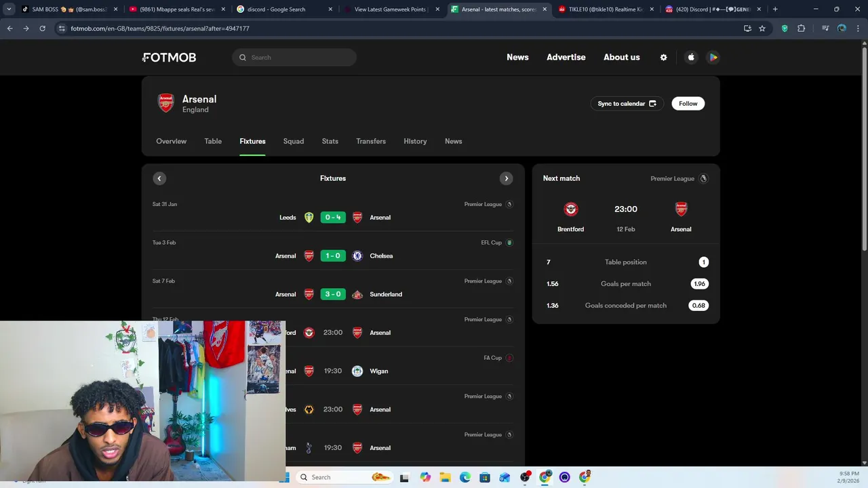The width and height of the screenshot is (868, 488).
Task: Open the Squad tab
Action: pos(294,141)
